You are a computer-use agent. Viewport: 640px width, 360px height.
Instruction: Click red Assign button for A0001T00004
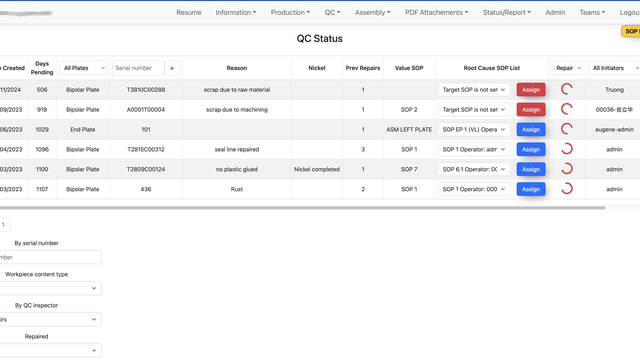(x=531, y=110)
